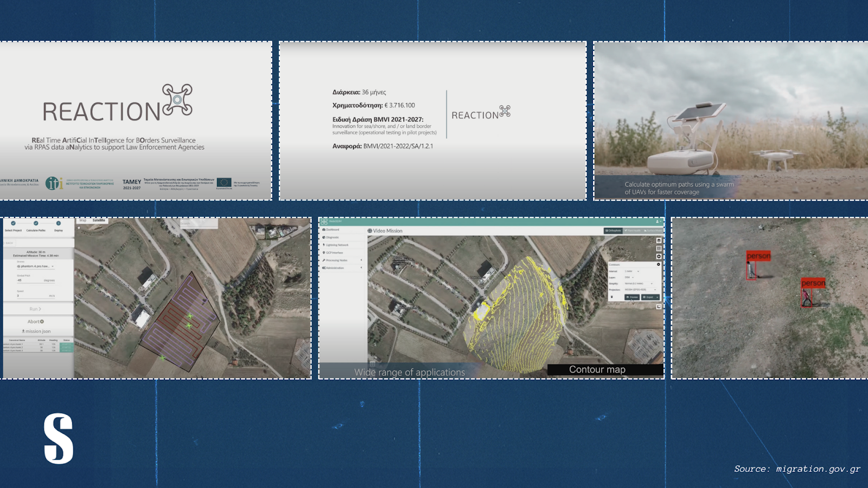This screenshot has width=868, height=488.
Task: Click the layers icon on contour map
Action: (x=659, y=240)
